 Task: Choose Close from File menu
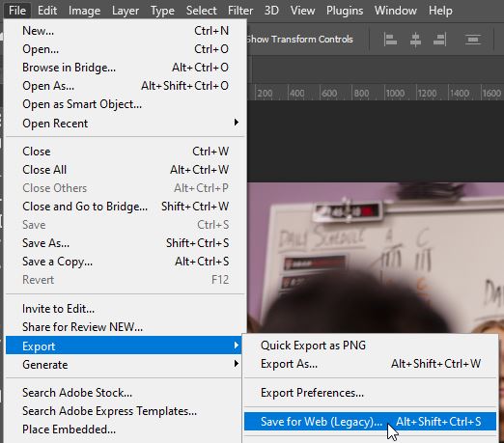point(126,152)
